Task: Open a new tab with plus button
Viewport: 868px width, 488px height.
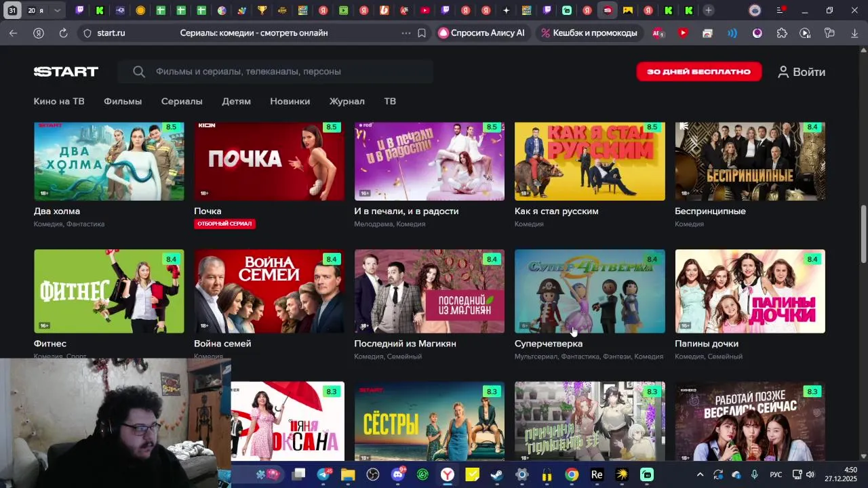Action: 708,10
